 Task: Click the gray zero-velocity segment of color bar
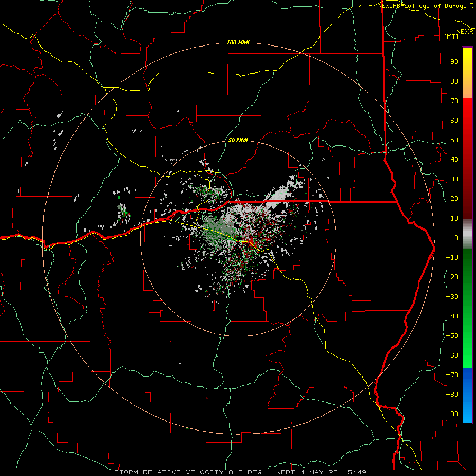(467, 234)
